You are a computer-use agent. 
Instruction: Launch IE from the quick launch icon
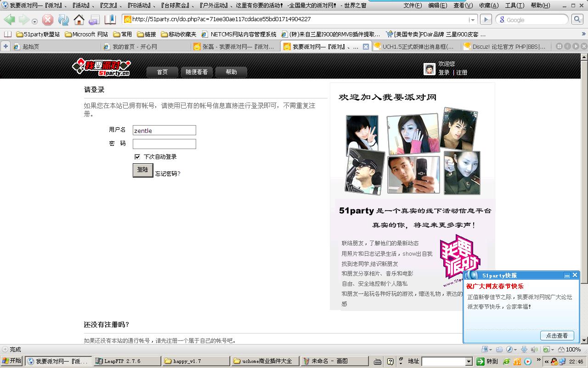click(x=507, y=362)
